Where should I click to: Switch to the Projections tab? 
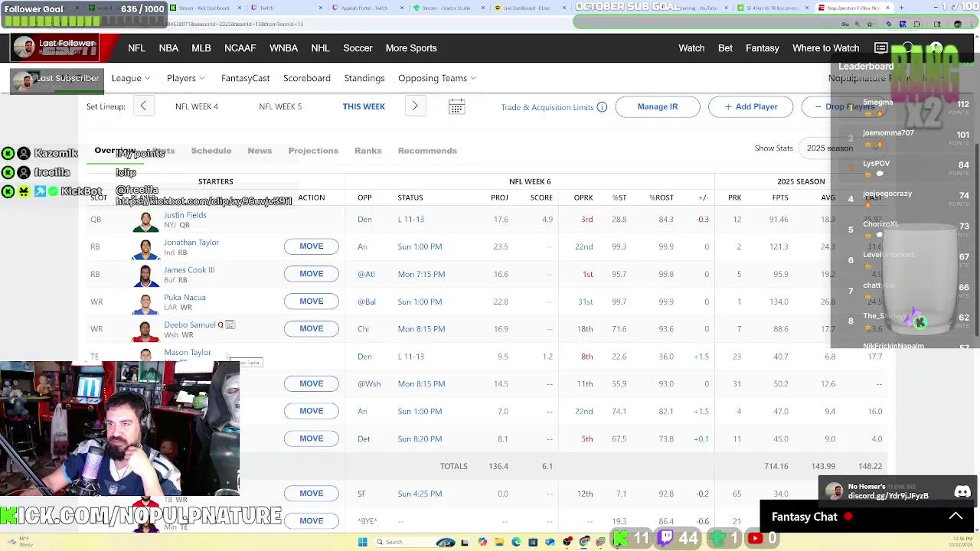313,151
